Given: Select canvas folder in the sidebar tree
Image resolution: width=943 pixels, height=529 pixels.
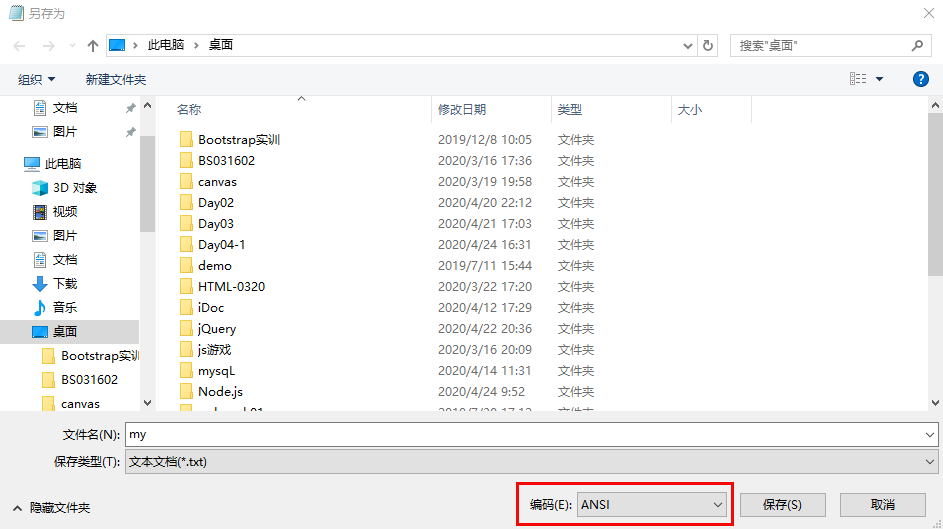Looking at the screenshot, I should click(x=80, y=404).
